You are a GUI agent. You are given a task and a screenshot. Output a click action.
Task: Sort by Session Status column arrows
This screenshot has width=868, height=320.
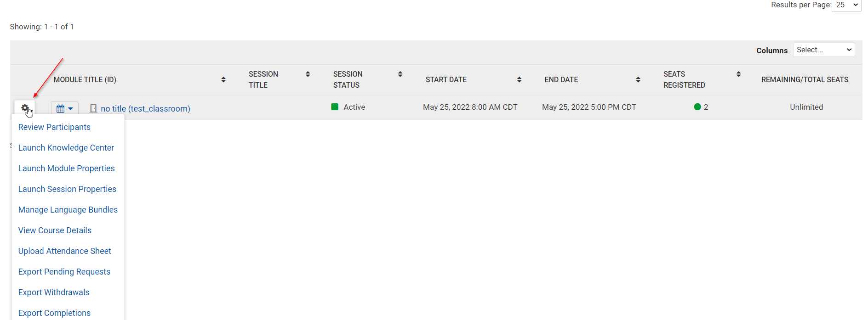(400, 74)
